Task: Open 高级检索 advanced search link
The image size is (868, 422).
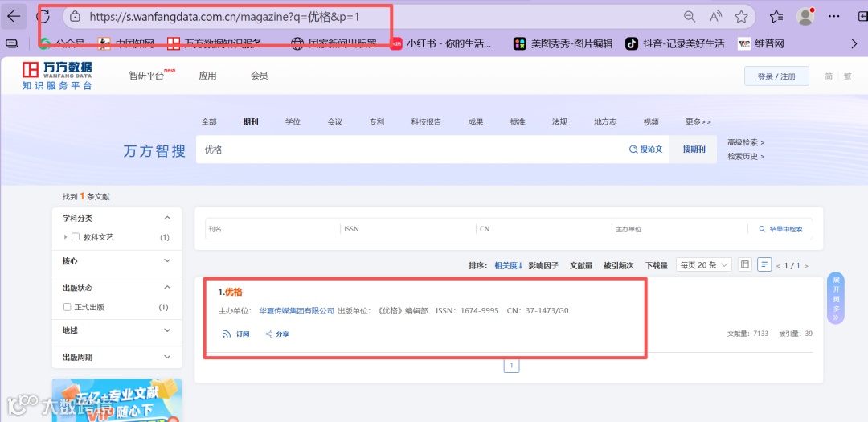Action: click(x=746, y=143)
